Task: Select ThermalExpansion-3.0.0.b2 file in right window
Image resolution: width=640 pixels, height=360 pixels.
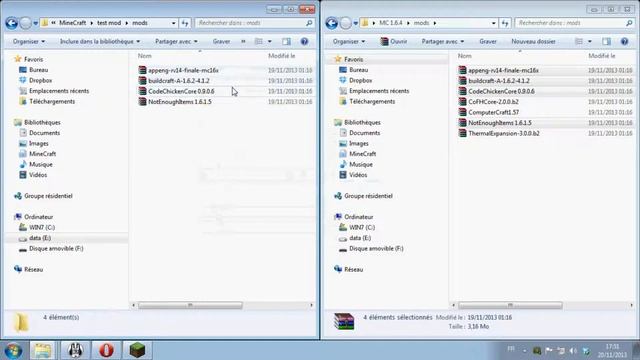Action: (x=504, y=133)
